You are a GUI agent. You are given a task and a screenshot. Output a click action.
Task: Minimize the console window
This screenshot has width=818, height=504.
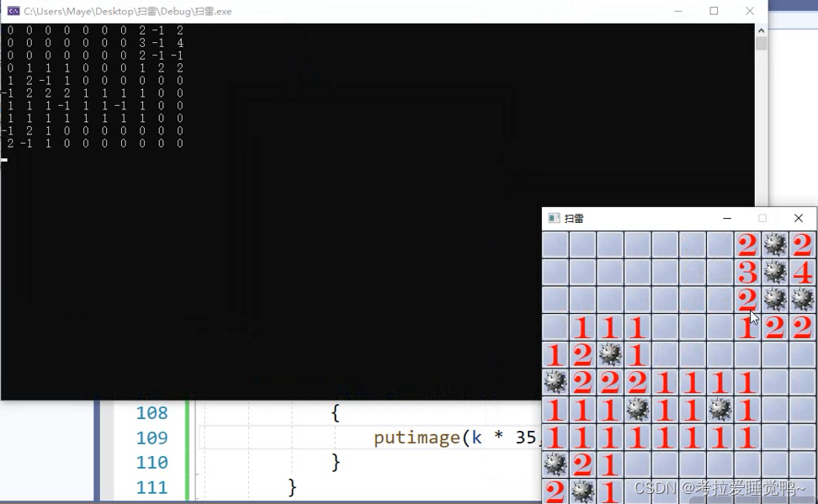tap(678, 11)
